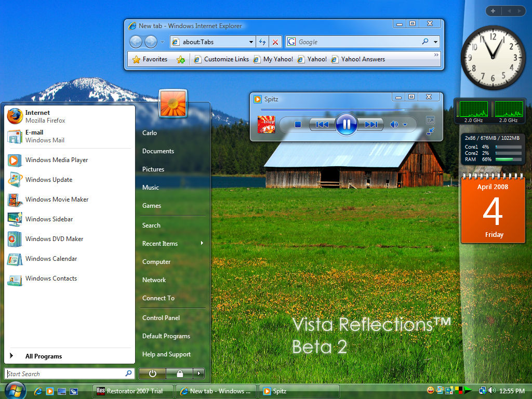Lock the computer with padlock button

coord(179,374)
